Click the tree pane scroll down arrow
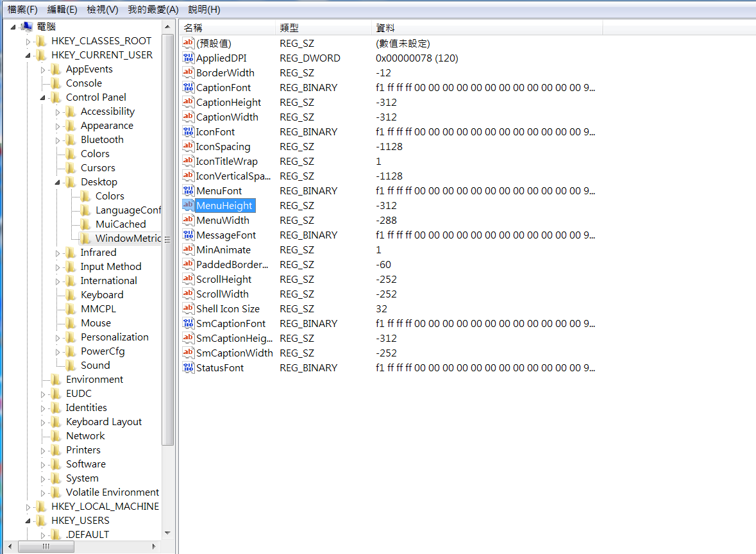 [x=168, y=533]
